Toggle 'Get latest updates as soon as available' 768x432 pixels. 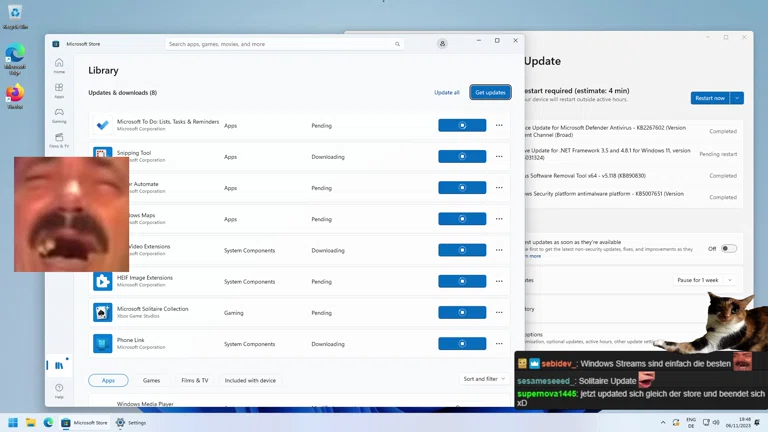[x=729, y=248]
